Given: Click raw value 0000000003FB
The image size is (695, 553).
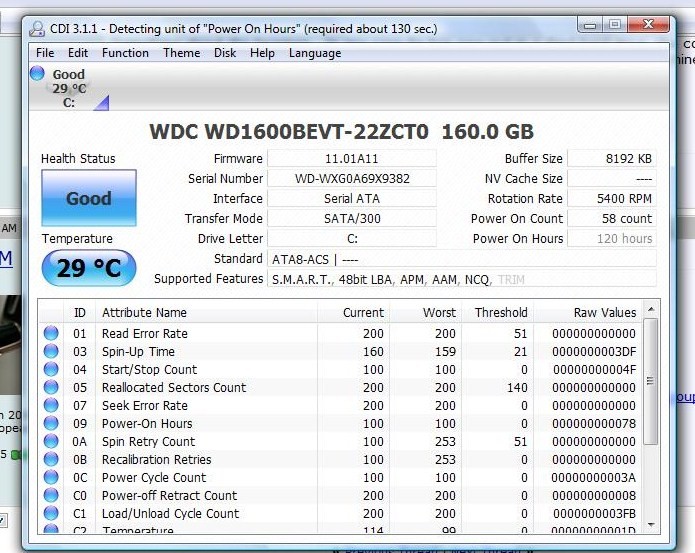Looking at the screenshot, I should pos(594,514).
